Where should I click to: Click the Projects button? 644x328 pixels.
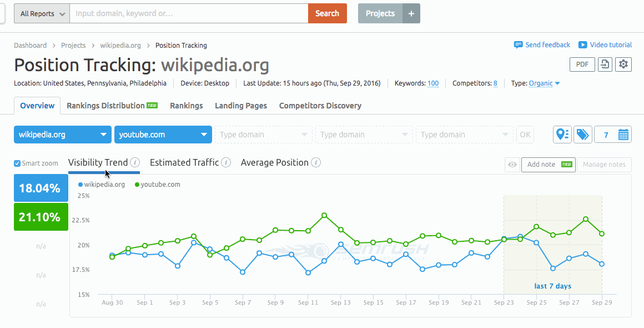coord(380,13)
